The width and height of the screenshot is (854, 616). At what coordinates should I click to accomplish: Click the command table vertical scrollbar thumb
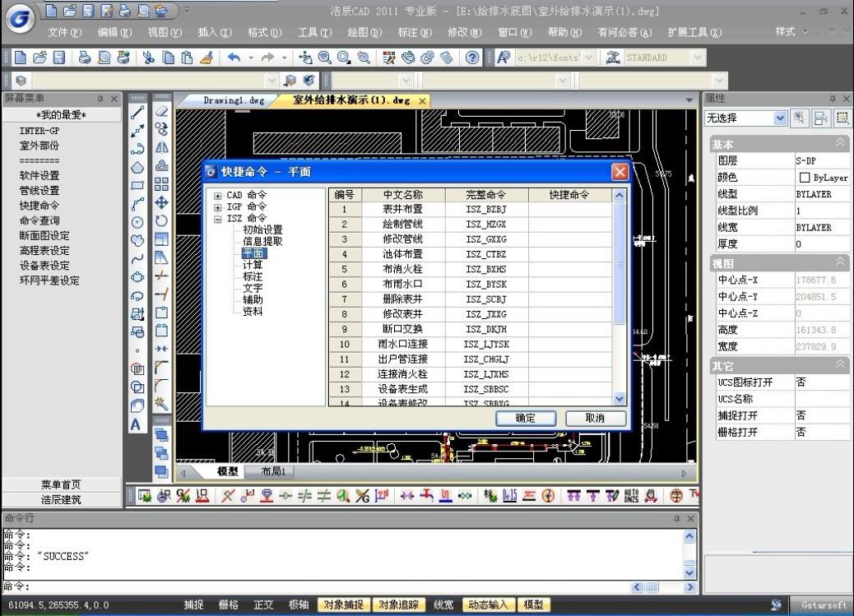(620, 264)
